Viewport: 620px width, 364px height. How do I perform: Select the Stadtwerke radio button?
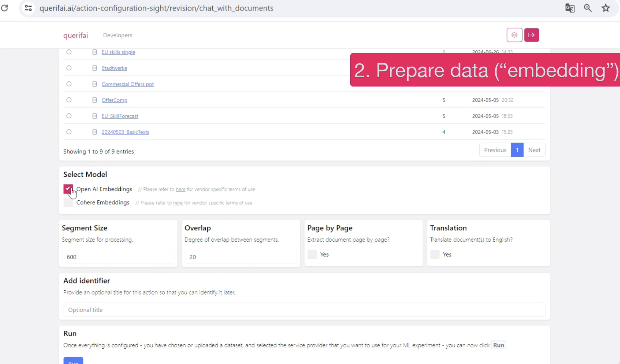pos(69,68)
